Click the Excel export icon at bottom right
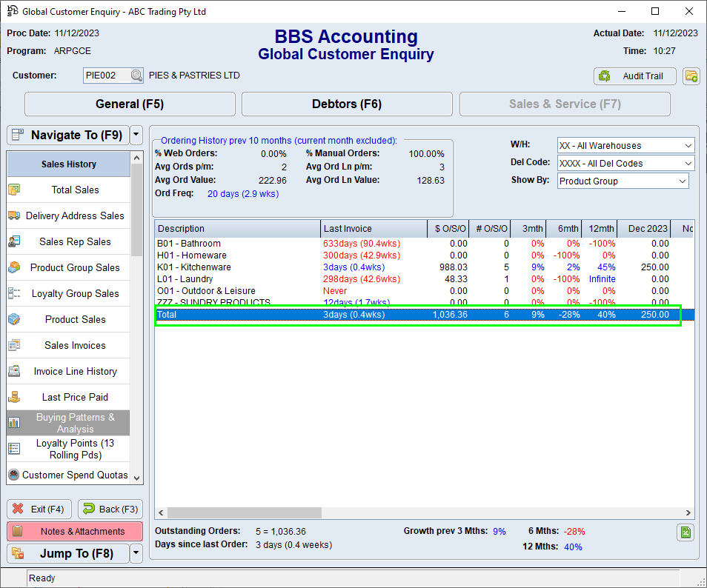Viewport: 707px width, 588px height. coord(686,532)
